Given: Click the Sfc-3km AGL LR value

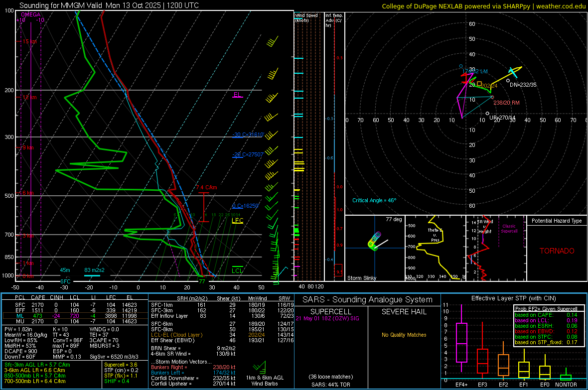Looking at the screenshot, I should (37, 365).
